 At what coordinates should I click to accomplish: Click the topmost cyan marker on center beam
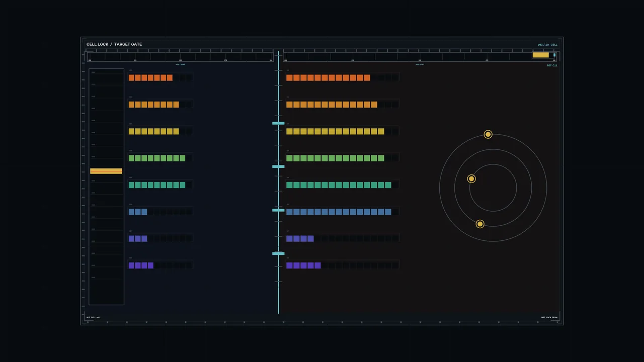278,123
